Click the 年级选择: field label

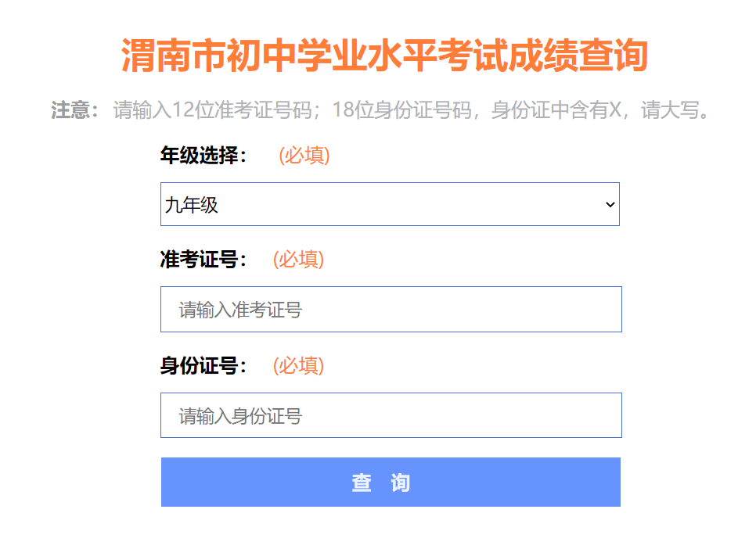click(203, 156)
